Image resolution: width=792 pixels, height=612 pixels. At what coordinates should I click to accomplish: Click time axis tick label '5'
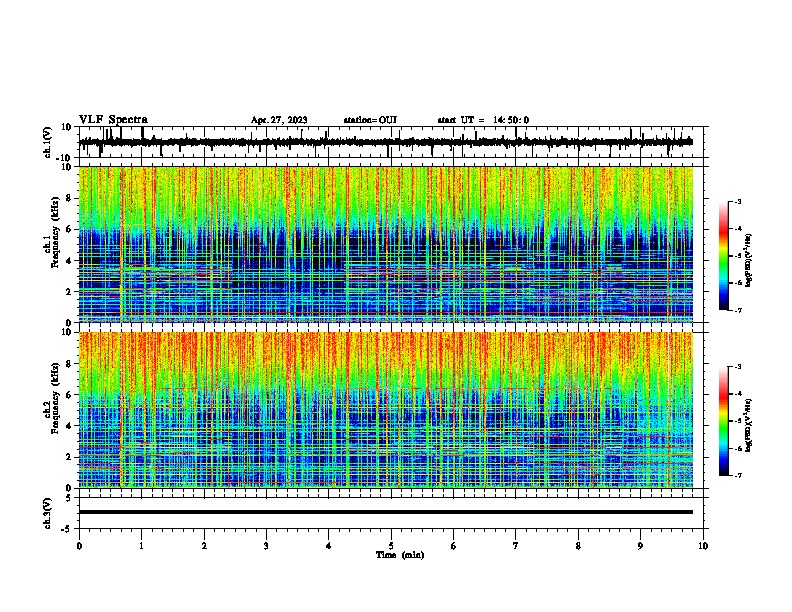pyautogui.click(x=391, y=546)
